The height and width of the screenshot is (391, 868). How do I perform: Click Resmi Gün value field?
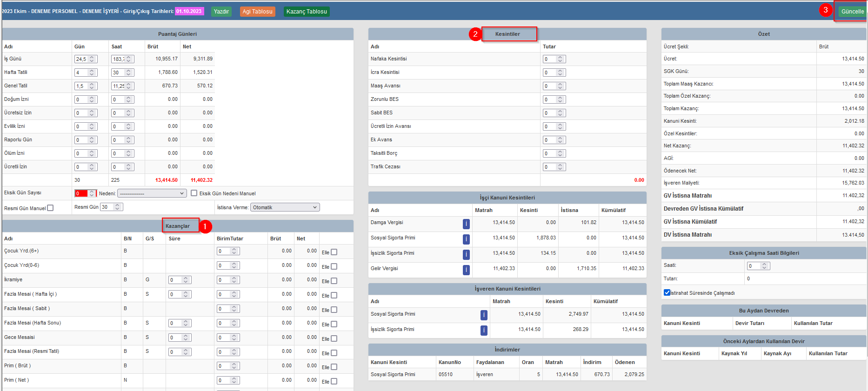click(x=112, y=207)
